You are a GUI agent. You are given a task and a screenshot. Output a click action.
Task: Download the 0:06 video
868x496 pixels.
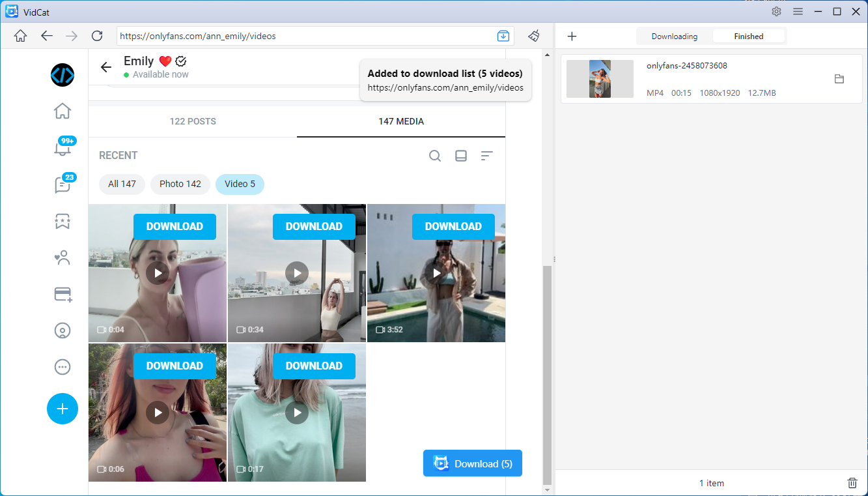pyautogui.click(x=175, y=366)
